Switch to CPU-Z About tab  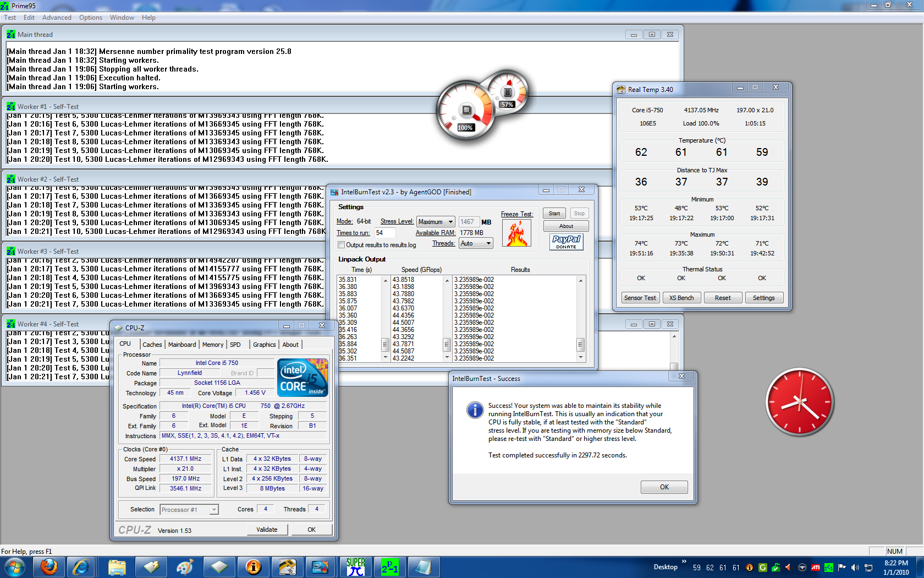tap(290, 345)
